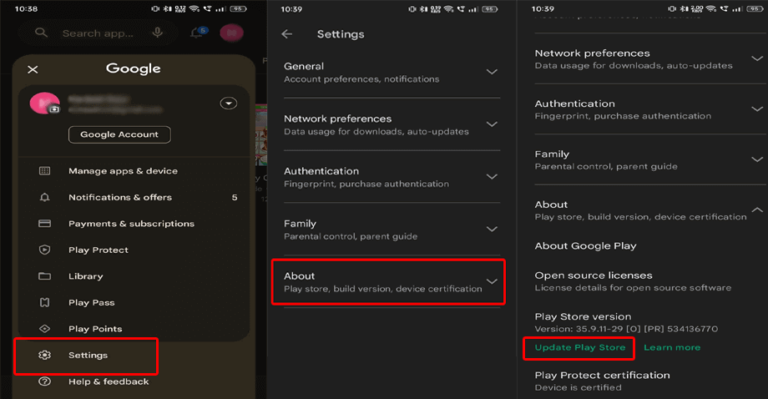Tap the Help & feedback question icon
The width and height of the screenshot is (768, 399).
(45, 381)
